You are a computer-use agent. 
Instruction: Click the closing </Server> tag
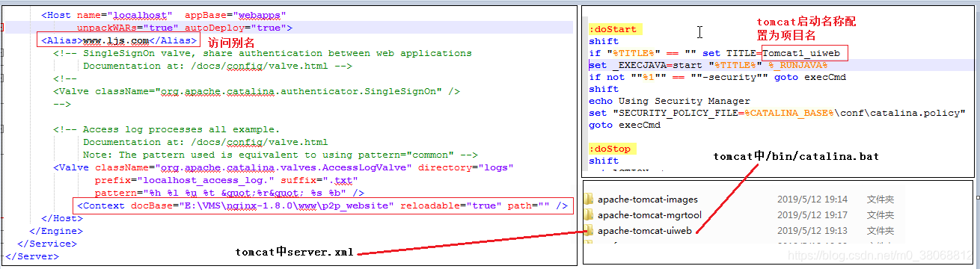tap(31, 256)
